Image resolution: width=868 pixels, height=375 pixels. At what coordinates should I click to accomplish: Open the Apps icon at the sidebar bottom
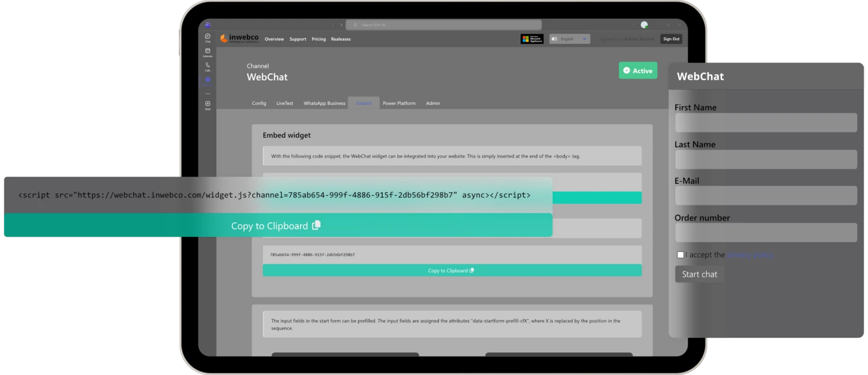click(207, 103)
